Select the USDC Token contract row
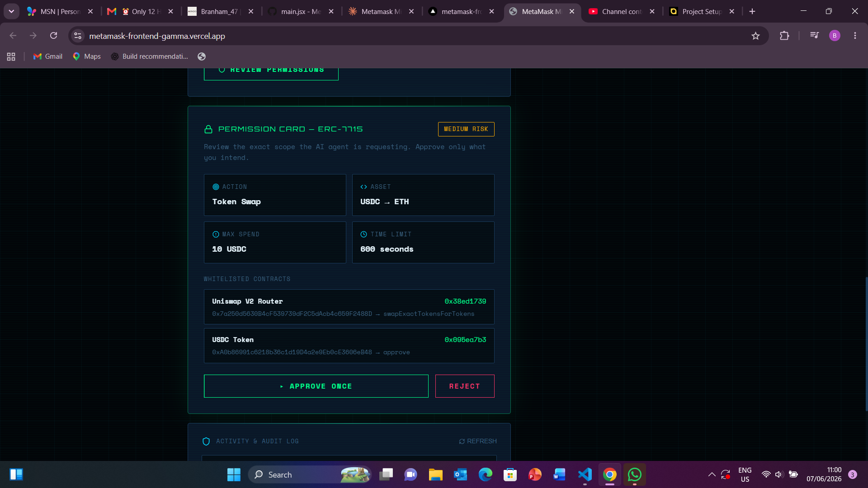The height and width of the screenshot is (488, 868). click(349, 346)
